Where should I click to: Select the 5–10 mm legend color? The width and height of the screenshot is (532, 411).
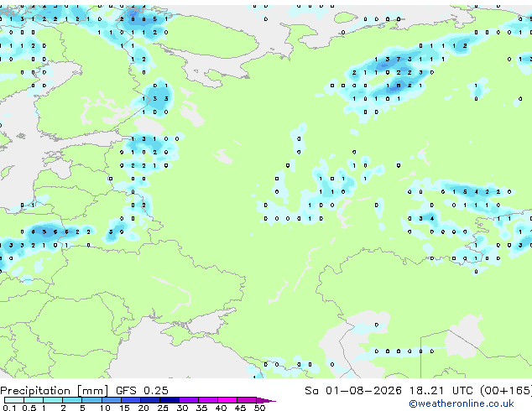pos(91,400)
